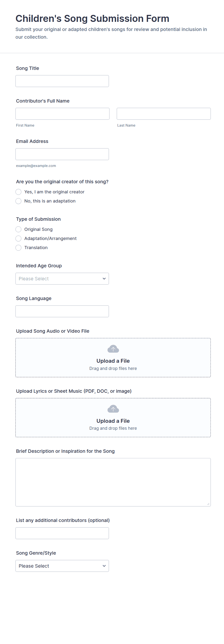This screenshot has width=224, height=644.
Task: Click the Song Language text field
Action: click(x=62, y=311)
